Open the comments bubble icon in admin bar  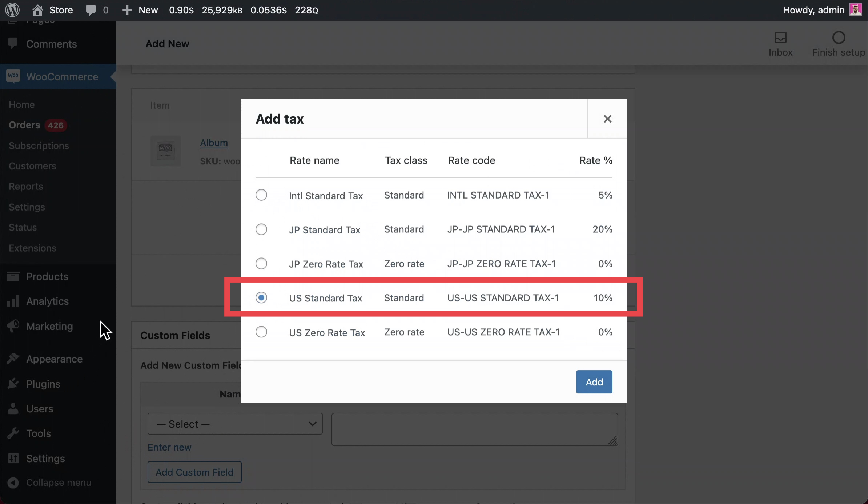tap(91, 10)
